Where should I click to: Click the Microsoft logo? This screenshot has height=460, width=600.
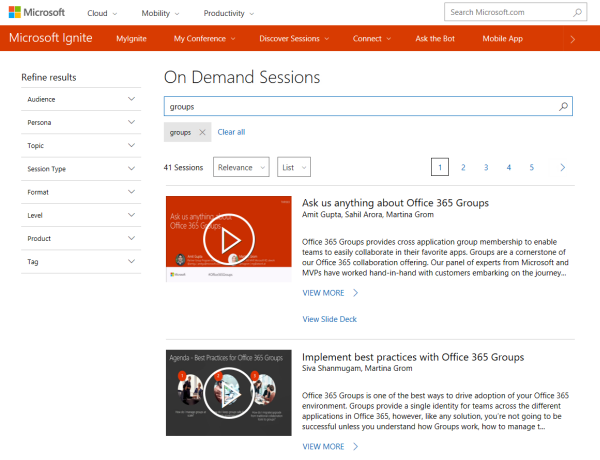click(37, 13)
